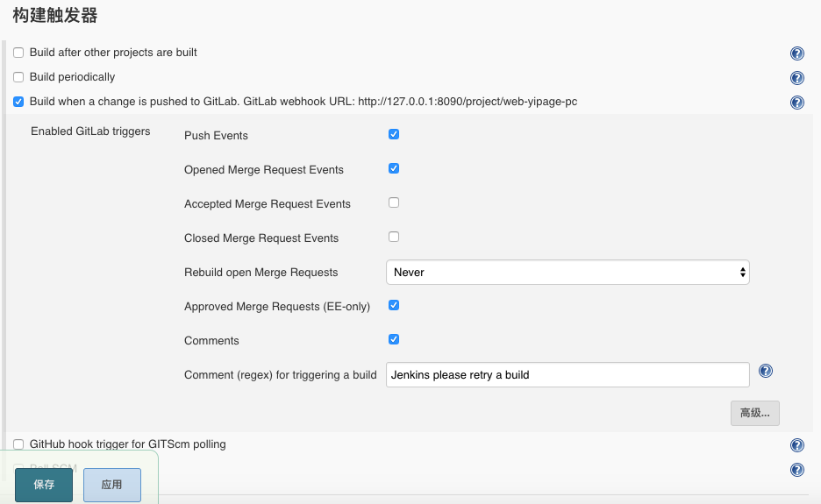
Task: Click the Enabled GitLab triggers label
Action: (90, 131)
